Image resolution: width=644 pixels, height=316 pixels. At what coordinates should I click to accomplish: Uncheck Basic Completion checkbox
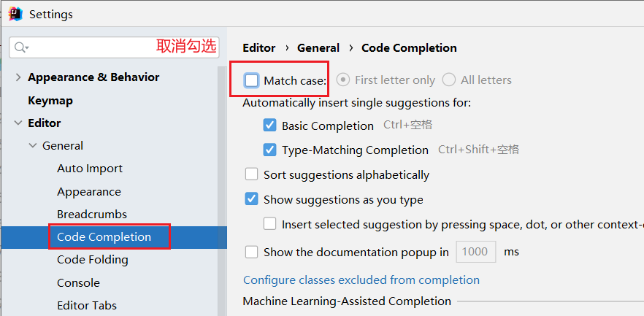click(x=270, y=126)
